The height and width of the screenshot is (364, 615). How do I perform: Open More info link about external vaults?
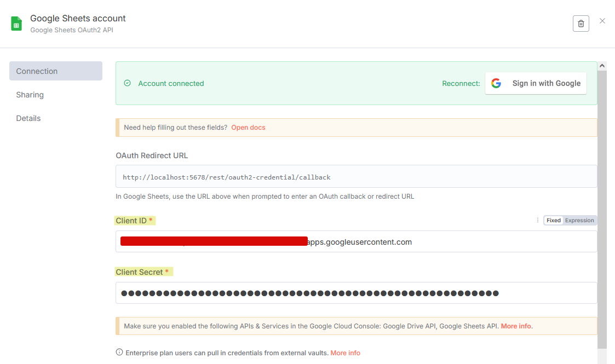[x=345, y=353]
